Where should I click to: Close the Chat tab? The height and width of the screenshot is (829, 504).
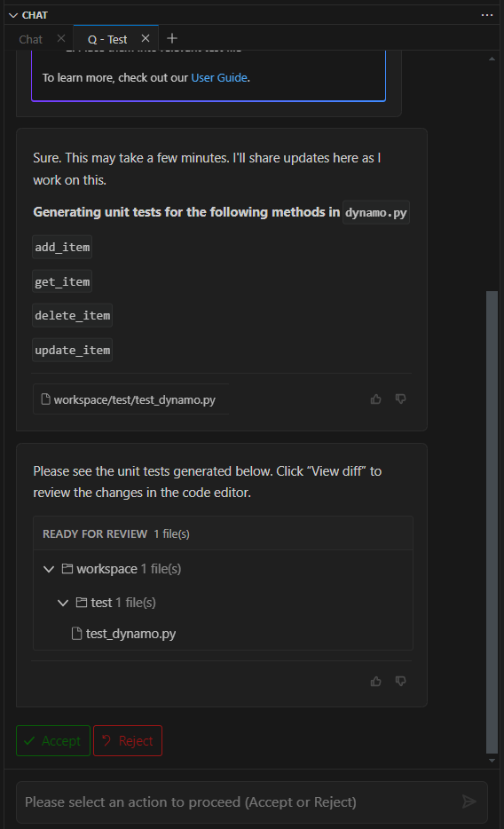(x=60, y=38)
